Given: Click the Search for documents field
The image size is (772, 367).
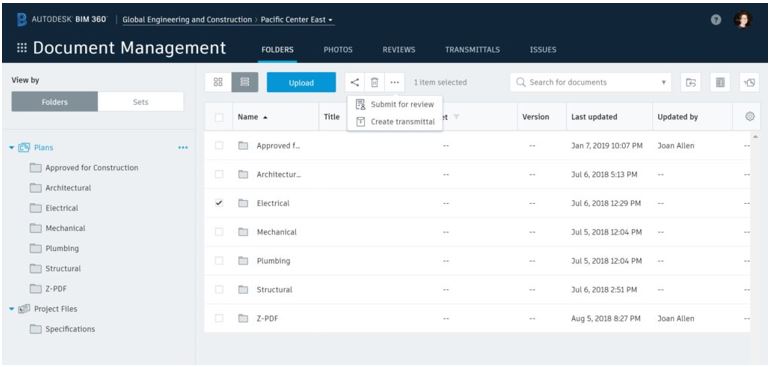Looking at the screenshot, I should tap(590, 82).
